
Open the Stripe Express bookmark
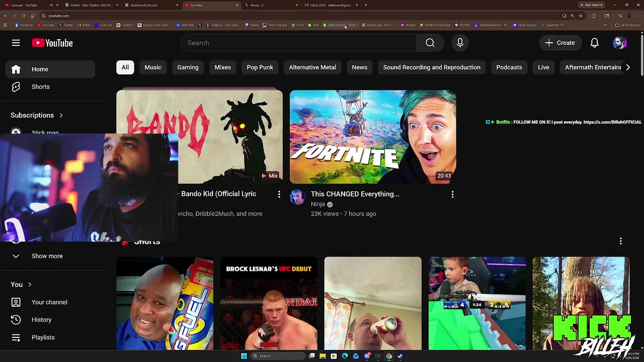(525, 25)
